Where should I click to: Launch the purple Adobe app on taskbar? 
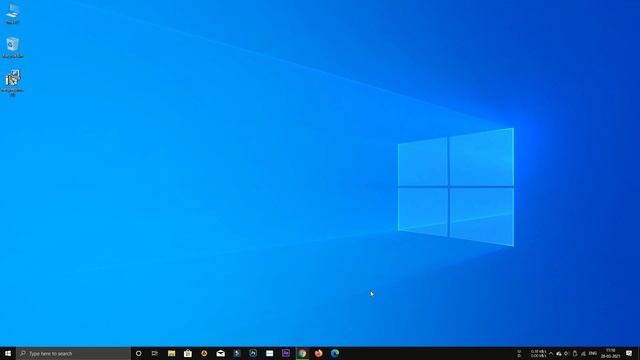click(x=286, y=353)
